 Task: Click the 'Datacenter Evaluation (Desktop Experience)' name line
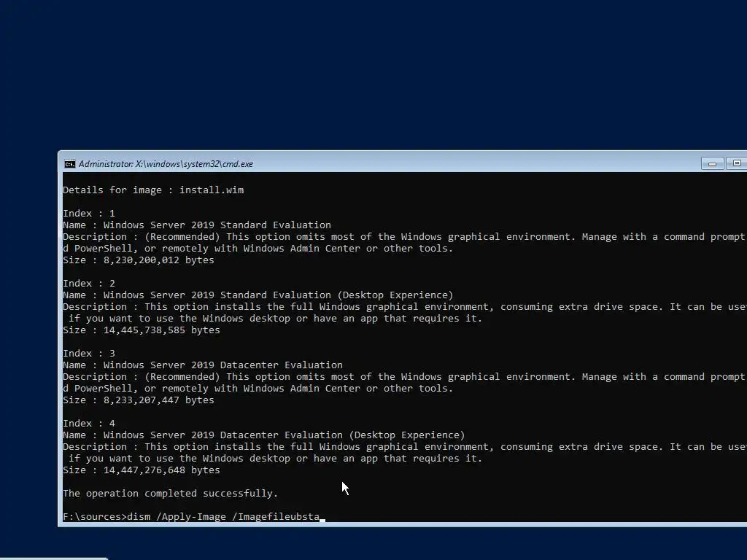pyautogui.click(x=264, y=435)
